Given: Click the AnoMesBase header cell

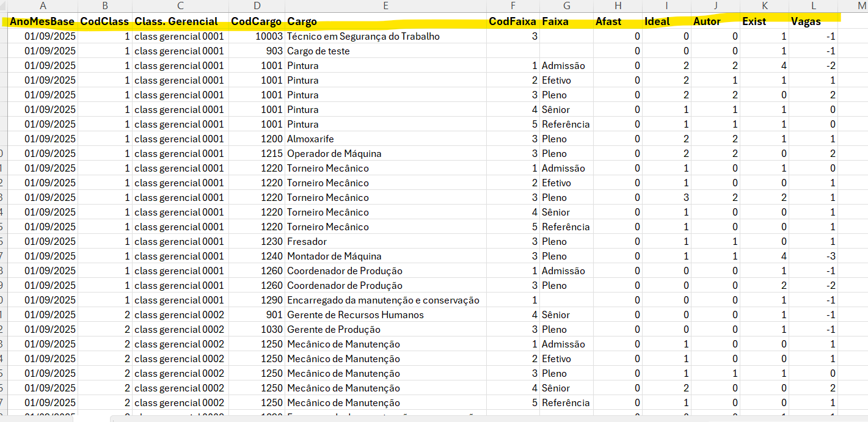Looking at the screenshot, I should click(42, 21).
